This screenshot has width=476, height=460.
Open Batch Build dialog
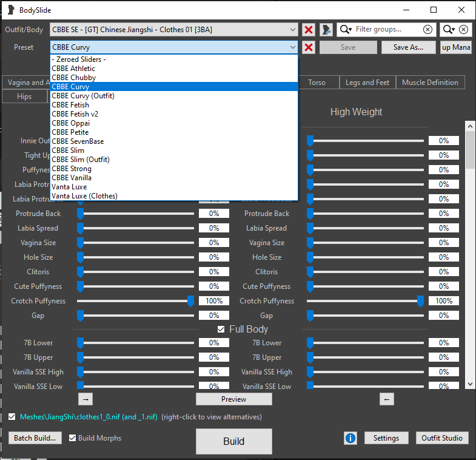point(35,438)
